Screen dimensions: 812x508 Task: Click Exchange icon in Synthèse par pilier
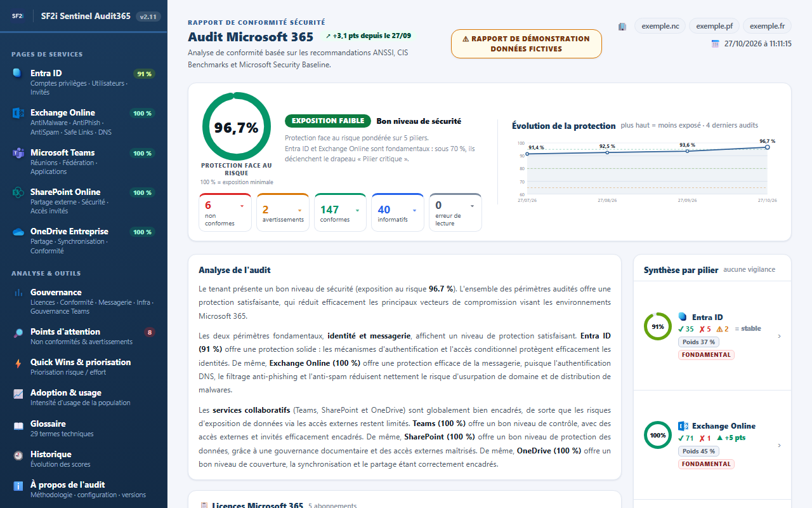click(683, 426)
